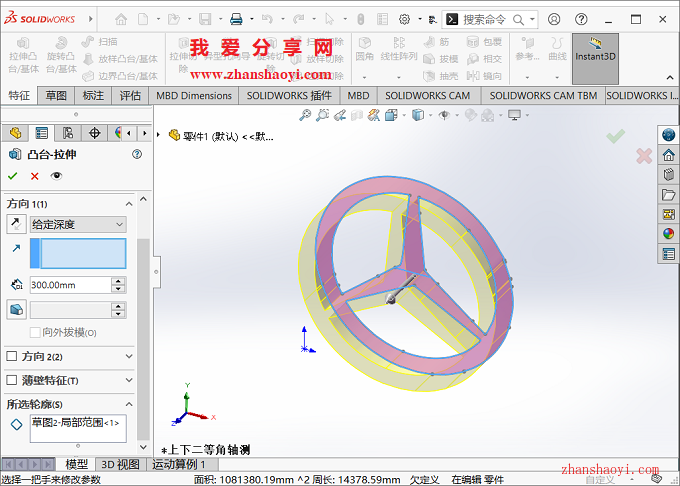Increase the depth value with up spinner
Image resolution: width=680 pixels, height=486 pixels.
coord(119,281)
